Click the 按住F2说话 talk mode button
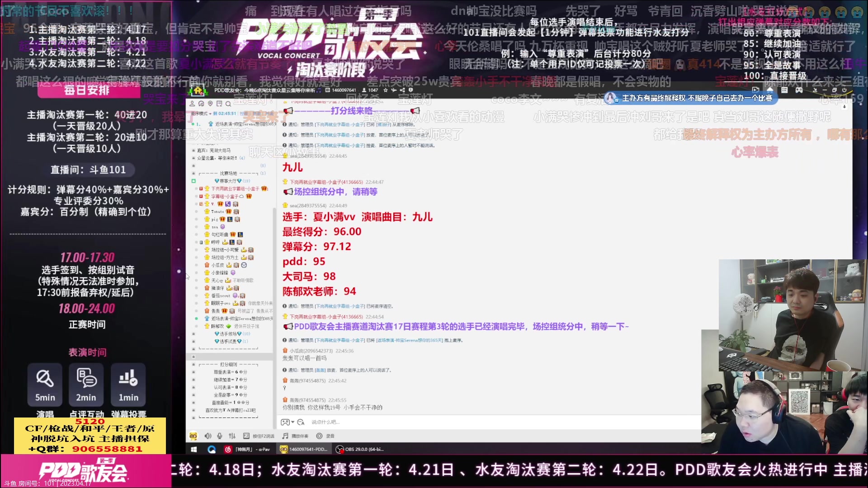This screenshot has width=868, height=488. (259, 436)
